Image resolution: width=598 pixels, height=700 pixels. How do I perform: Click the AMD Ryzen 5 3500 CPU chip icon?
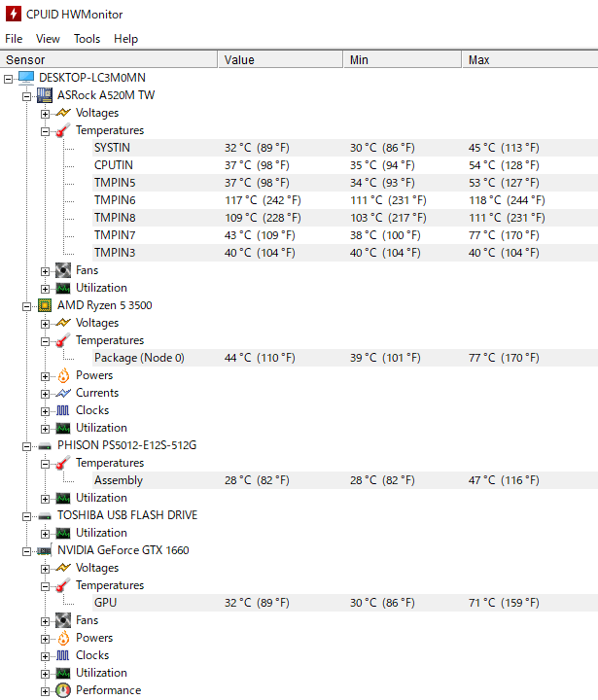[x=45, y=305]
